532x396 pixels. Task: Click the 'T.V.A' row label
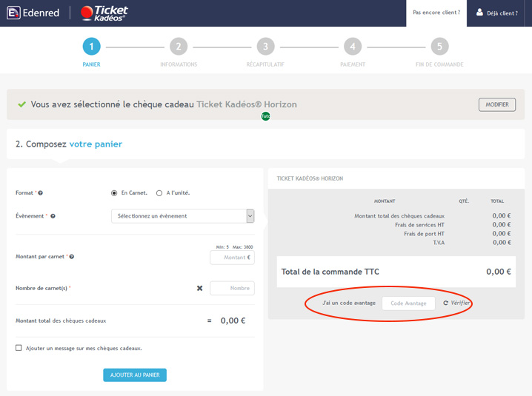point(439,243)
